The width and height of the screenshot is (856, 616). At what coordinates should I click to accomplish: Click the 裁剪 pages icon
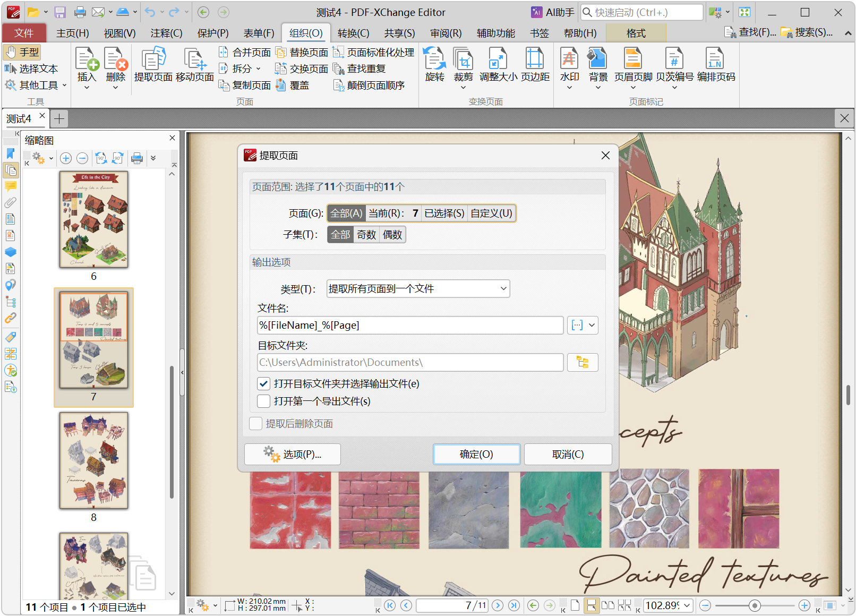tap(463, 68)
